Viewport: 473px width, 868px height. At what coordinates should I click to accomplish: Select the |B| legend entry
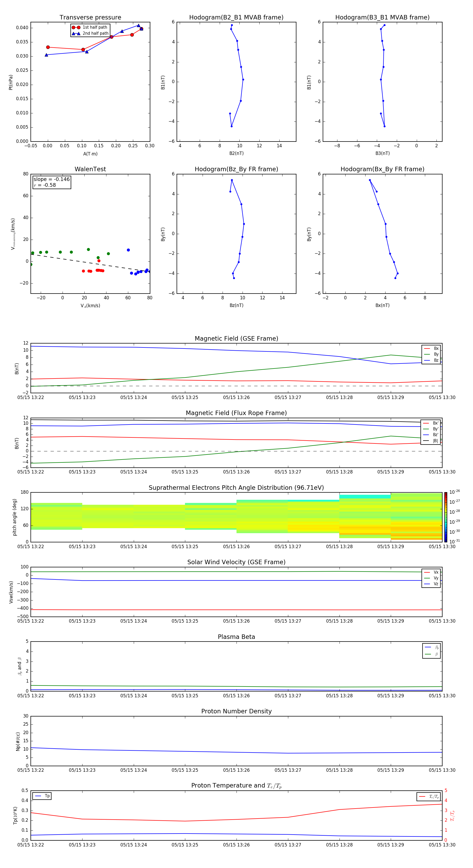click(x=431, y=441)
